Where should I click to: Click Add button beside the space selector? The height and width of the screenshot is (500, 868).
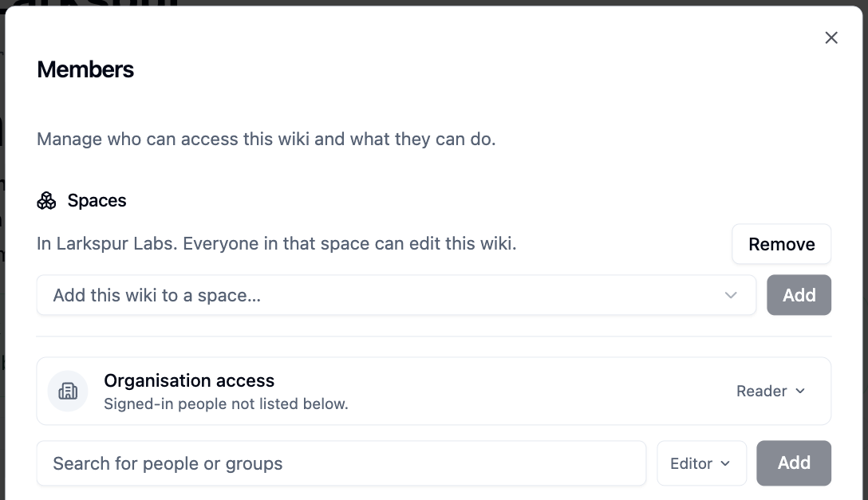click(x=799, y=295)
